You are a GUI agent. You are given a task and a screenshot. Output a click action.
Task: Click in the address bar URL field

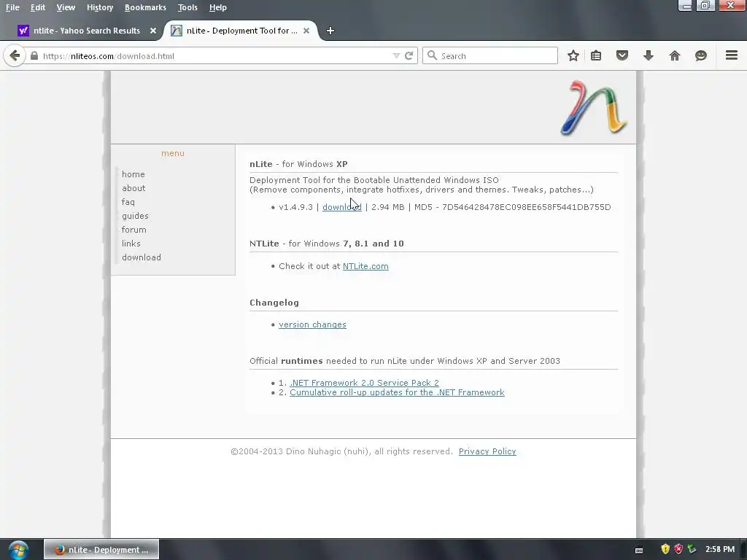pos(214,55)
